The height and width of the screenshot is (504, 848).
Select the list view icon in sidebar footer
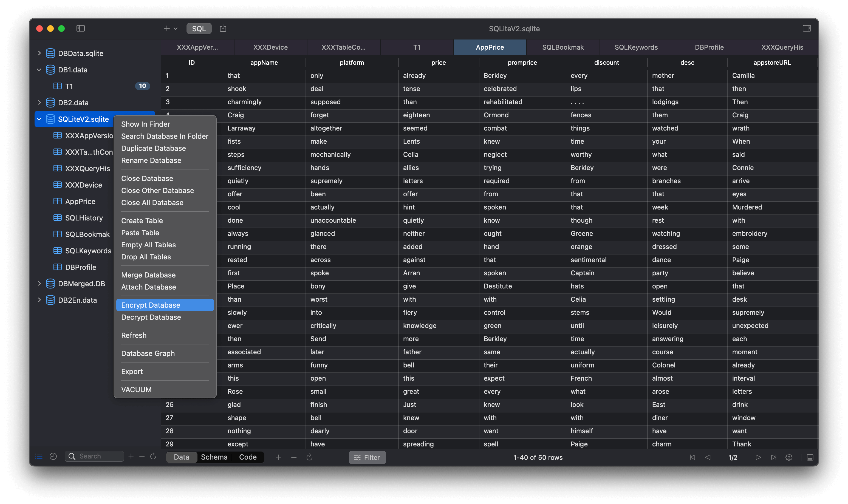(x=39, y=457)
